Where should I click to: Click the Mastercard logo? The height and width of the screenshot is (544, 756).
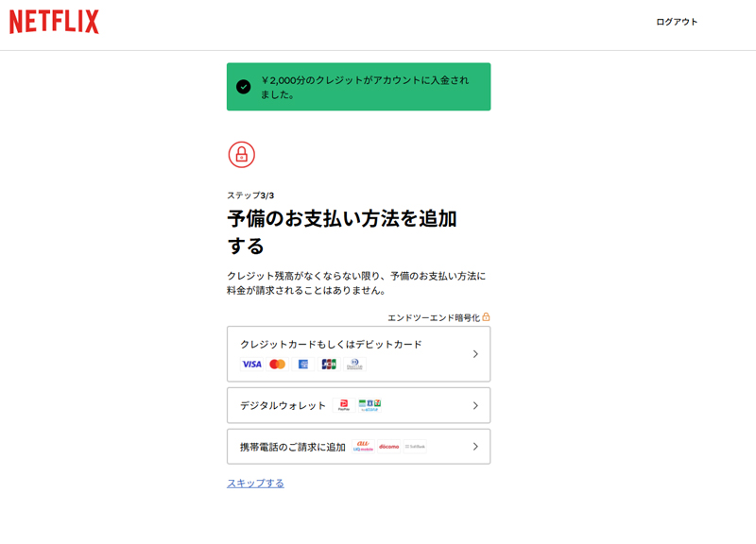[277, 365]
